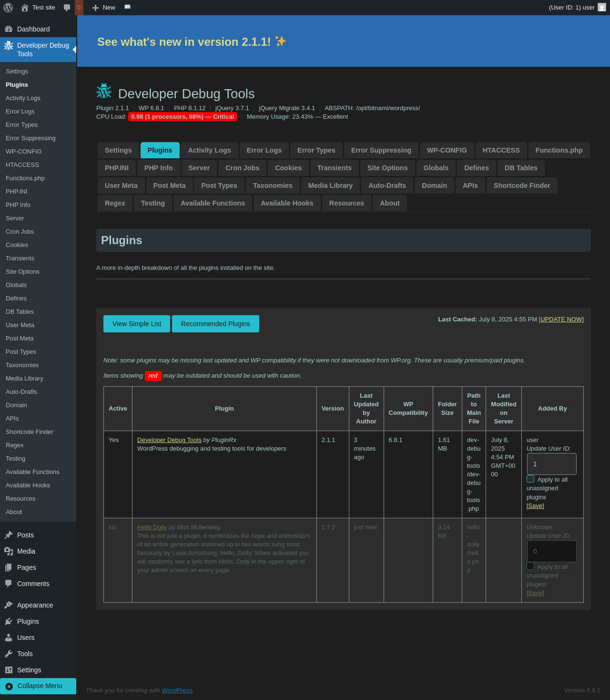The height and width of the screenshot is (700, 610).
Task: Click the UPDATE NOW cache link
Action: [561, 319]
